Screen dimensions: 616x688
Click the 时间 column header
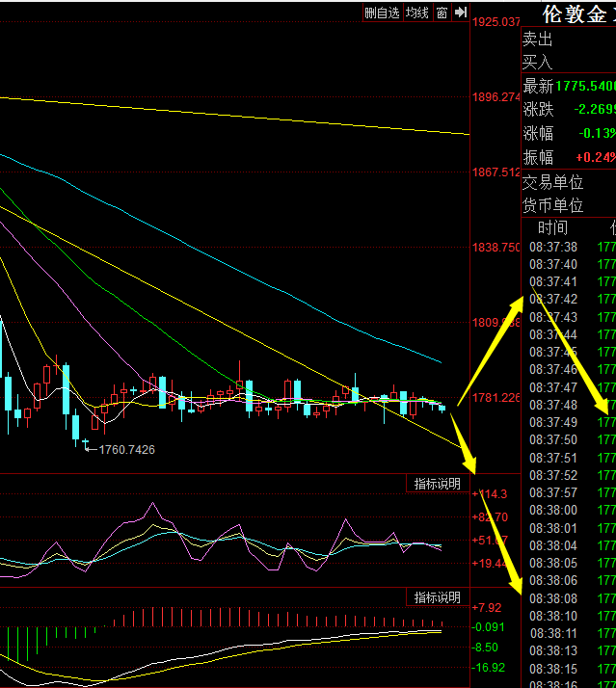552,228
